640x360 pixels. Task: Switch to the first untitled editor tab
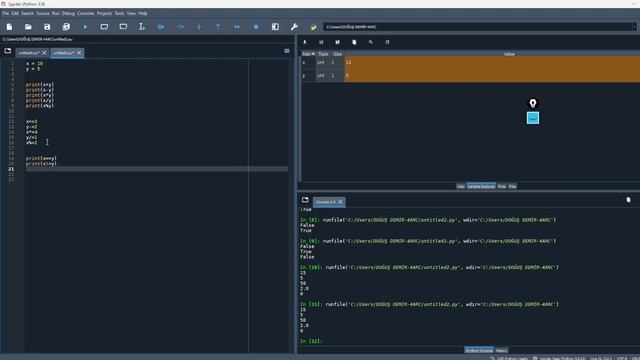(29, 53)
